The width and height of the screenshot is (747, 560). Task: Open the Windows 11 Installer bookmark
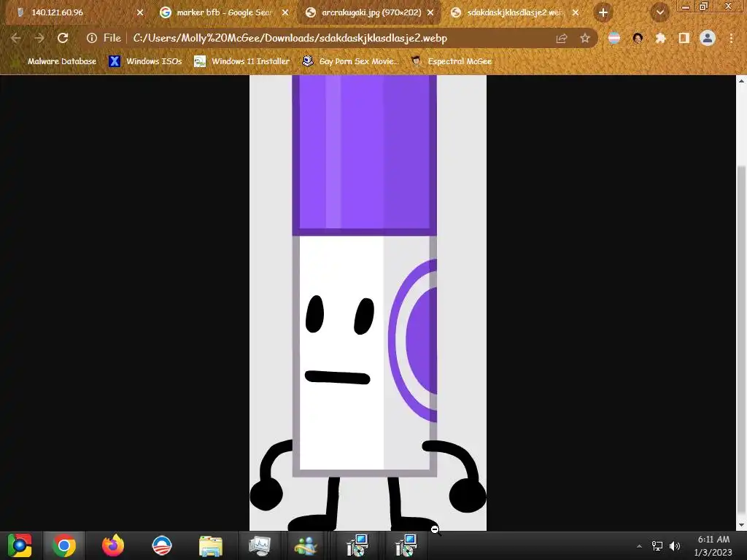pyautogui.click(x=242, y=61)
